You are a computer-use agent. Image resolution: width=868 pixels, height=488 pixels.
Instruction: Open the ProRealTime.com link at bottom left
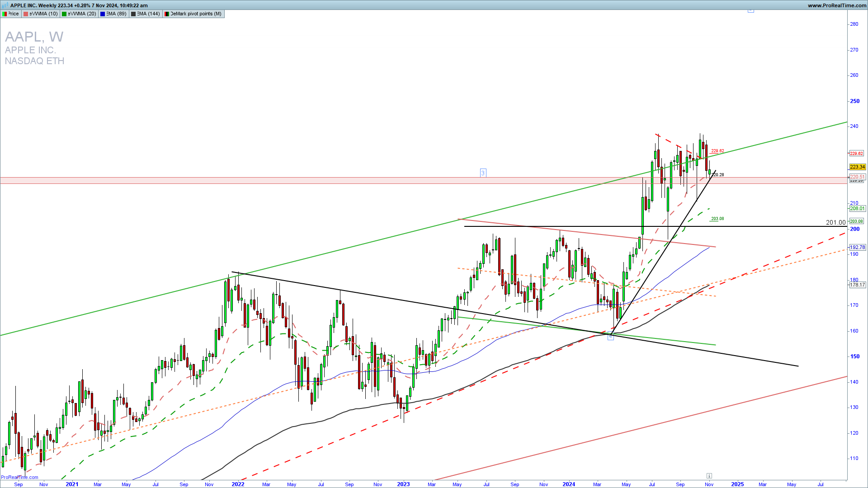(19, 477)
